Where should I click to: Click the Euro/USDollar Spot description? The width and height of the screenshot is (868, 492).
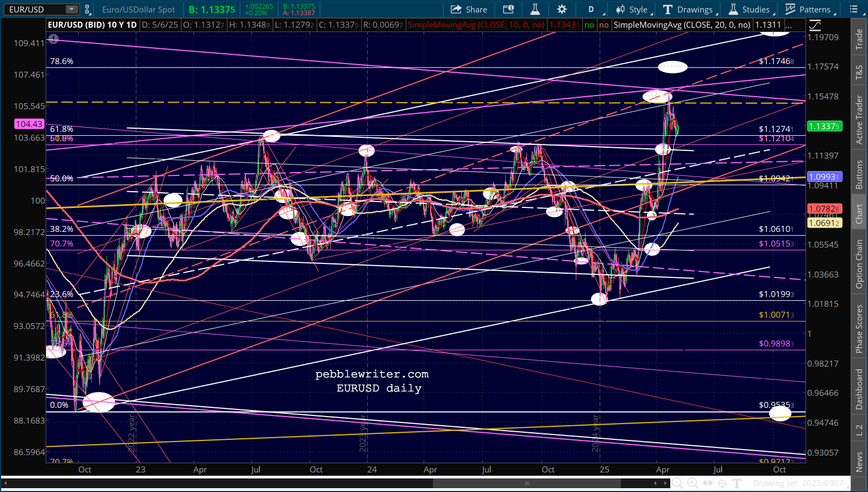point(139,9)
